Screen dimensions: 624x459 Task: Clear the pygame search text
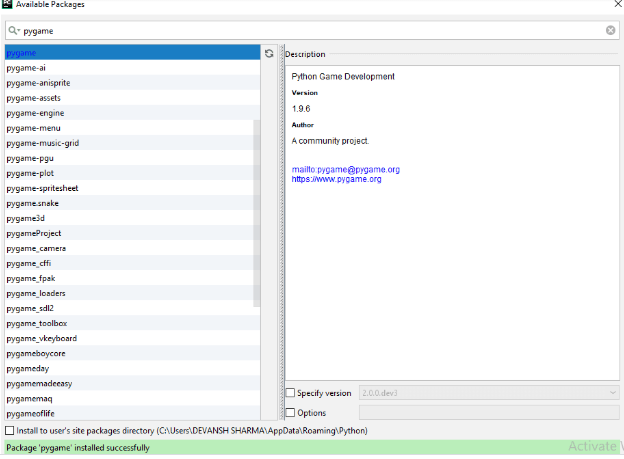[610, 30]
